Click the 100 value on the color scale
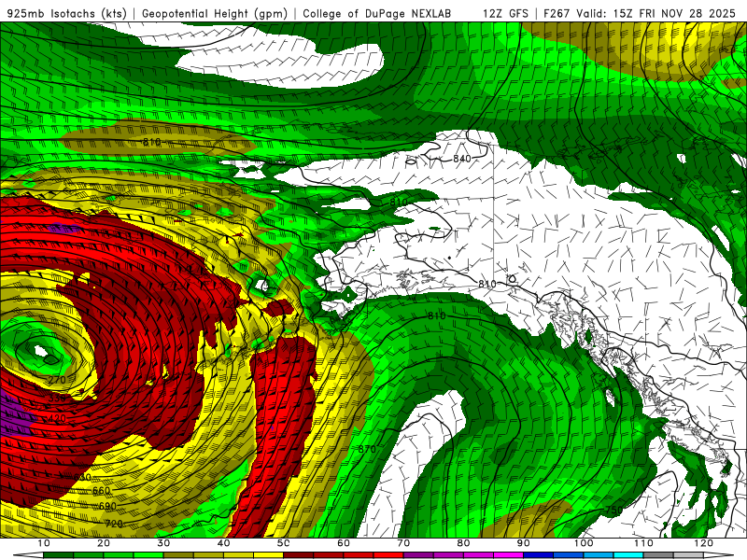This screenshot has width=747, height=560. pos(583,543)
